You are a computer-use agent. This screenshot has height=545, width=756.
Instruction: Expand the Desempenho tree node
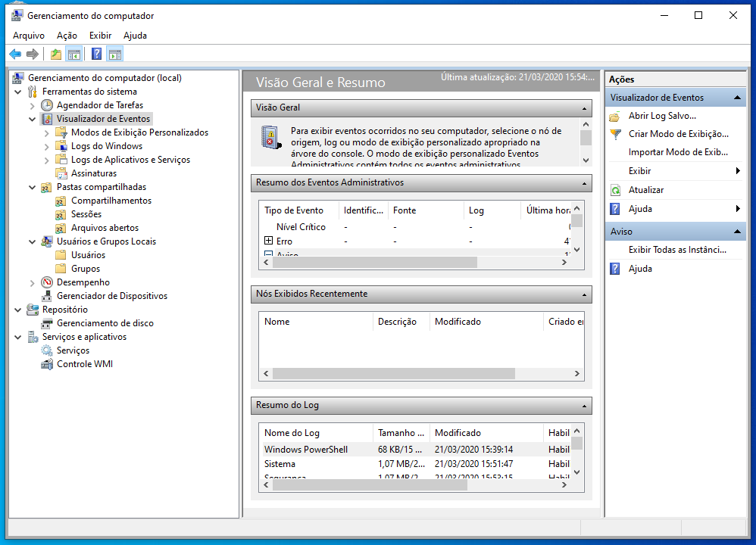tap(33, 282)
